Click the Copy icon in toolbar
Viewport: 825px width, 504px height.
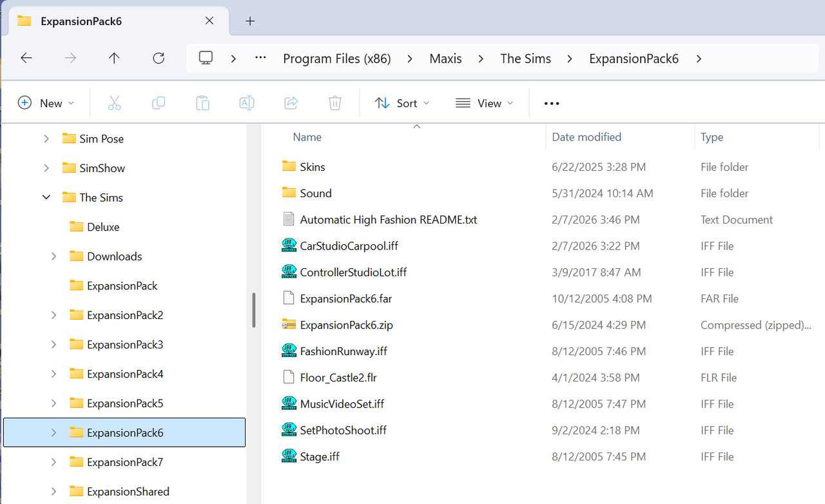pos(159,103)
